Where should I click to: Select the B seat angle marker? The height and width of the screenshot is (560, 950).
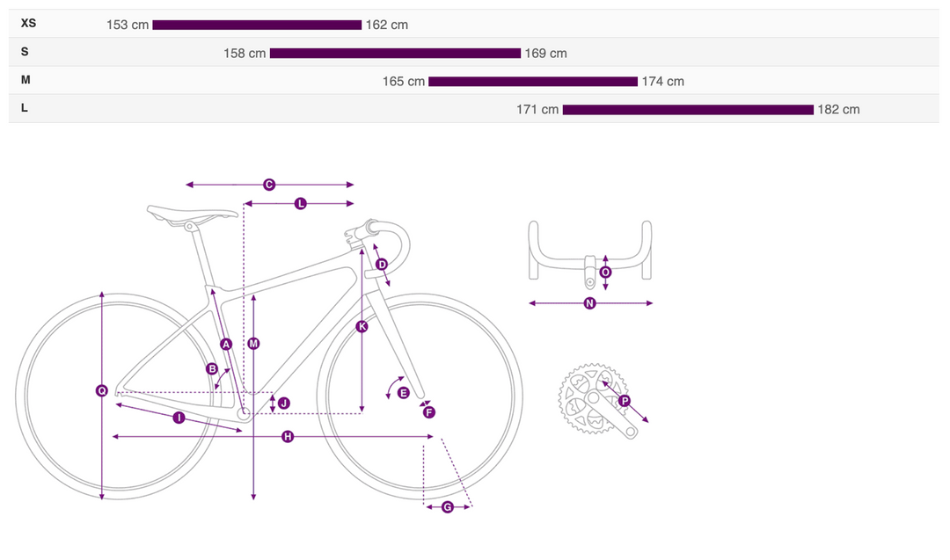(x=212, y=369)
